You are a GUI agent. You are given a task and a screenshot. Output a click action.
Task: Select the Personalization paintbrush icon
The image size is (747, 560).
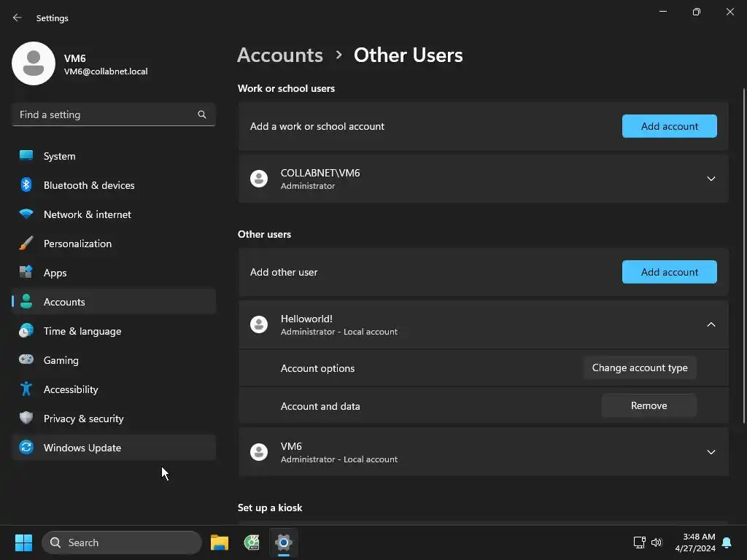pos(26,244)
